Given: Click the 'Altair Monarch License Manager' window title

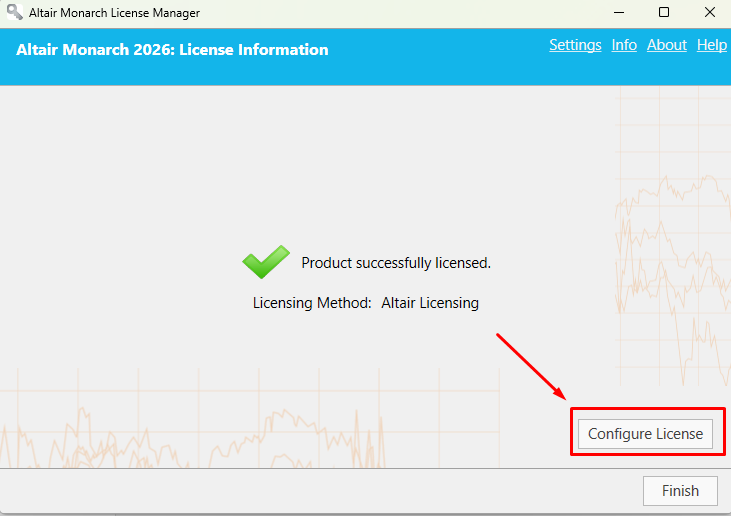Looking at the screenshot, I should pyautogui.click(x=114, y=13).
